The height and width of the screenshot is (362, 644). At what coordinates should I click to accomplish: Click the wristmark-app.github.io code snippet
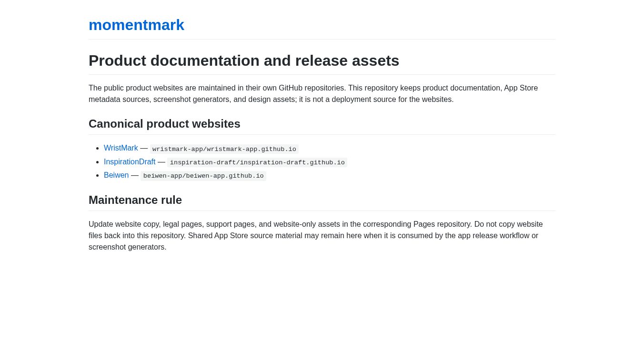pos(224,149)
